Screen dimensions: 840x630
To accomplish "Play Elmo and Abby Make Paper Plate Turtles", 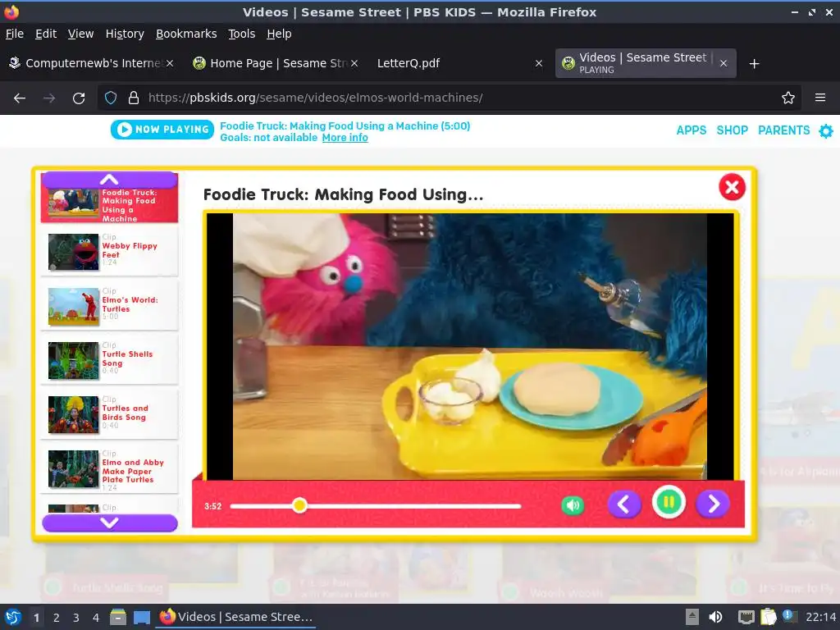I will [x=109, y=468].
